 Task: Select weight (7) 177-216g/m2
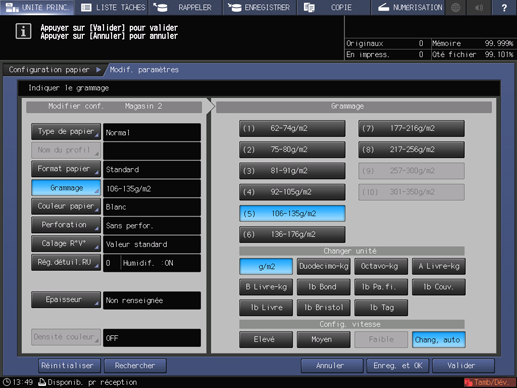[411, 129]
